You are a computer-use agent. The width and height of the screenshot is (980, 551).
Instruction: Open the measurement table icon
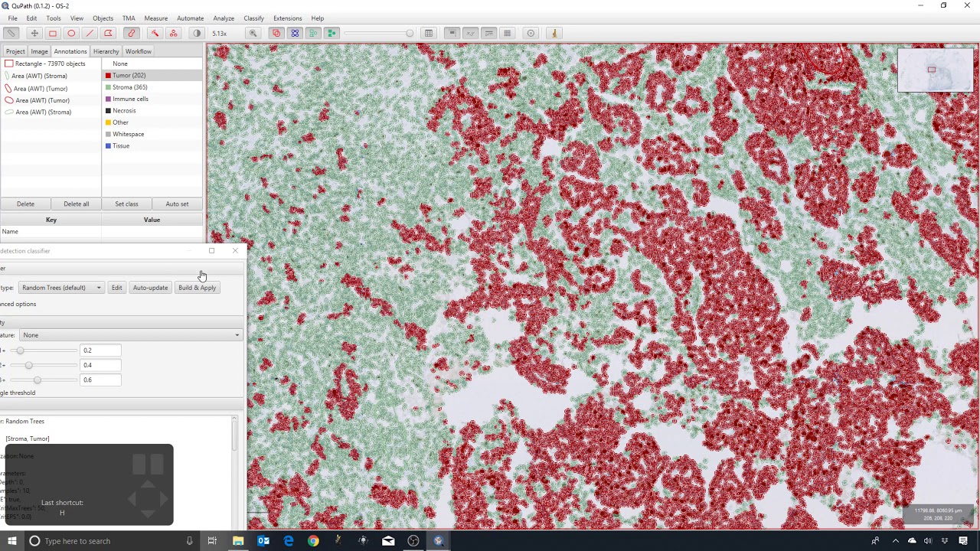tap(429, 33)
